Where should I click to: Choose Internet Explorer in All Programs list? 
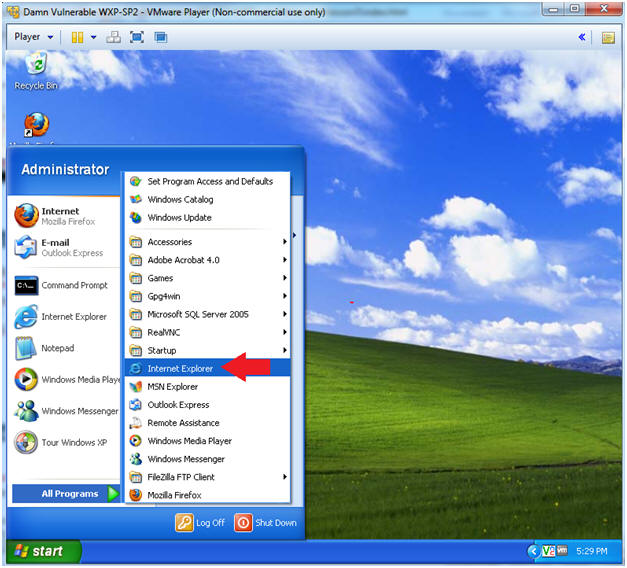click(208, 368)
